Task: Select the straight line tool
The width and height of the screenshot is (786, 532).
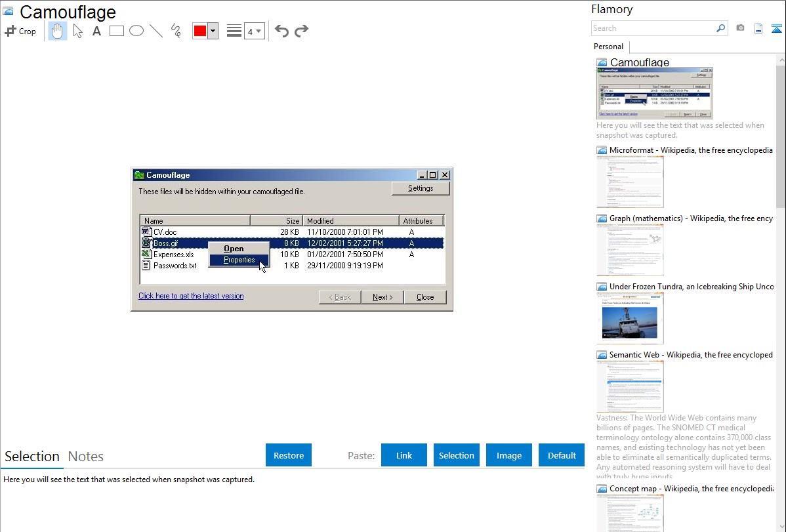Action: 156,31
